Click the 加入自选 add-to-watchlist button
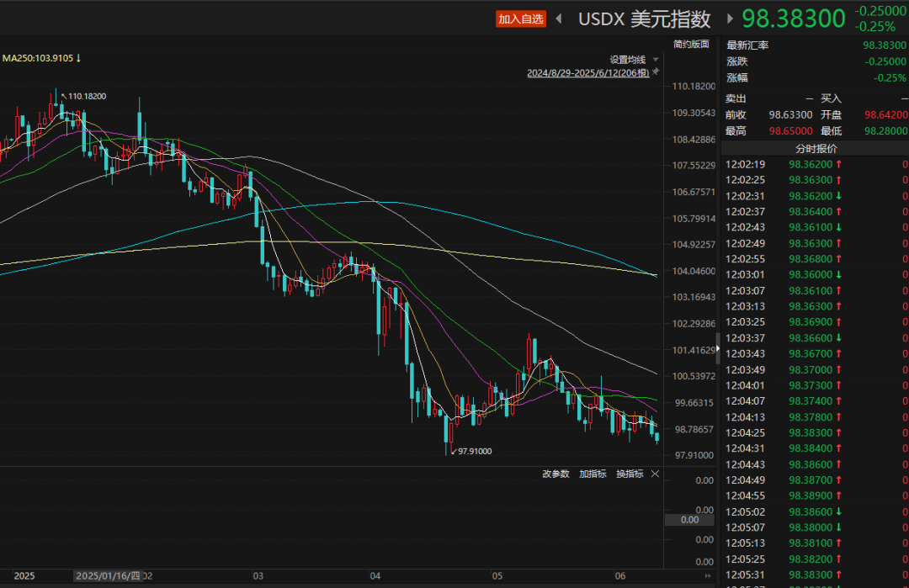The width and height of the screenshot is (909, 588). 520,19
